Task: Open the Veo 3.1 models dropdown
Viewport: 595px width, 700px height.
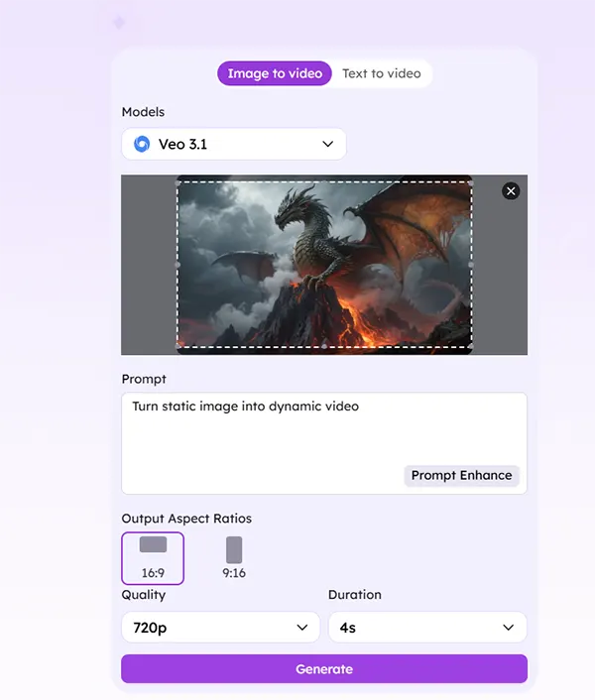Action: coord(233,144)
